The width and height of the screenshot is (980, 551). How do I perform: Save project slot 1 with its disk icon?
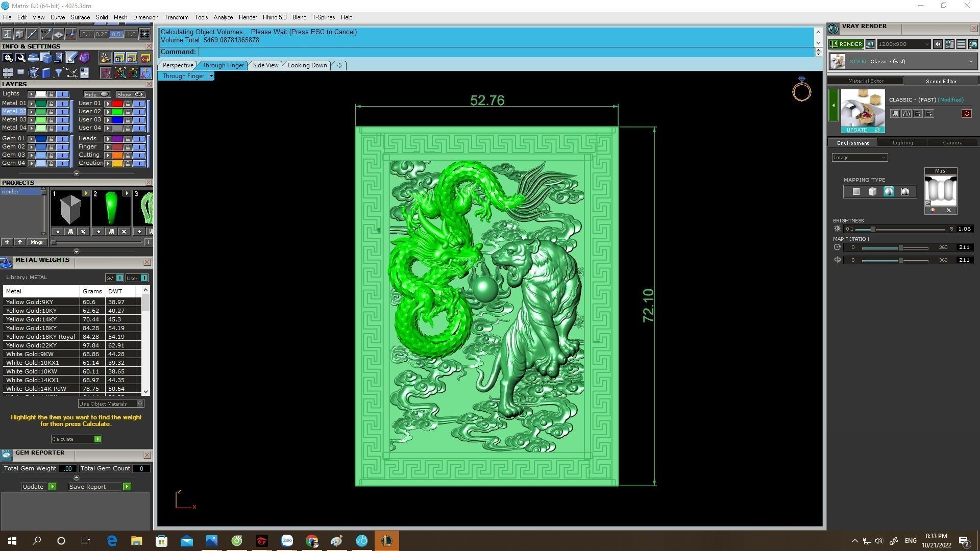70,232
